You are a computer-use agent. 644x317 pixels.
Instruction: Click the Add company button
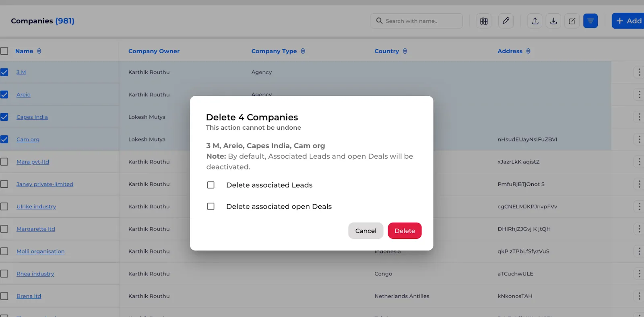point(628,21)
